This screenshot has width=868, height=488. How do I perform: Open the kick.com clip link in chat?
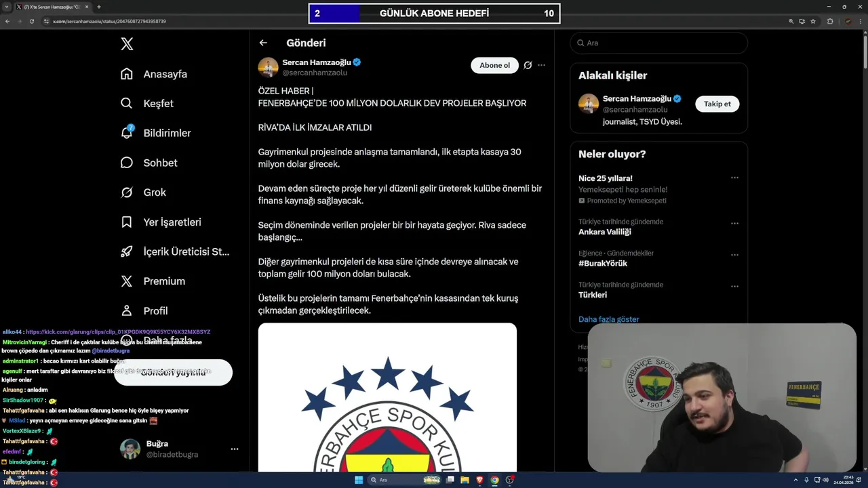(x=118, y=332)
